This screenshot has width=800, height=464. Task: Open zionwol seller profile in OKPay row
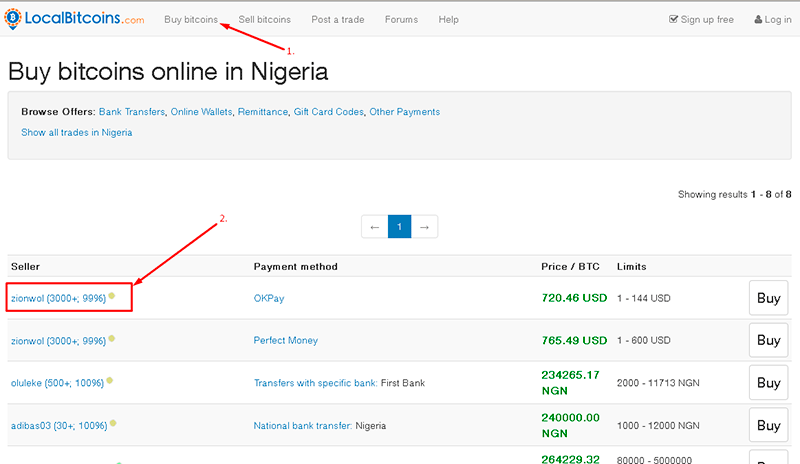click(x=58, y=298)
